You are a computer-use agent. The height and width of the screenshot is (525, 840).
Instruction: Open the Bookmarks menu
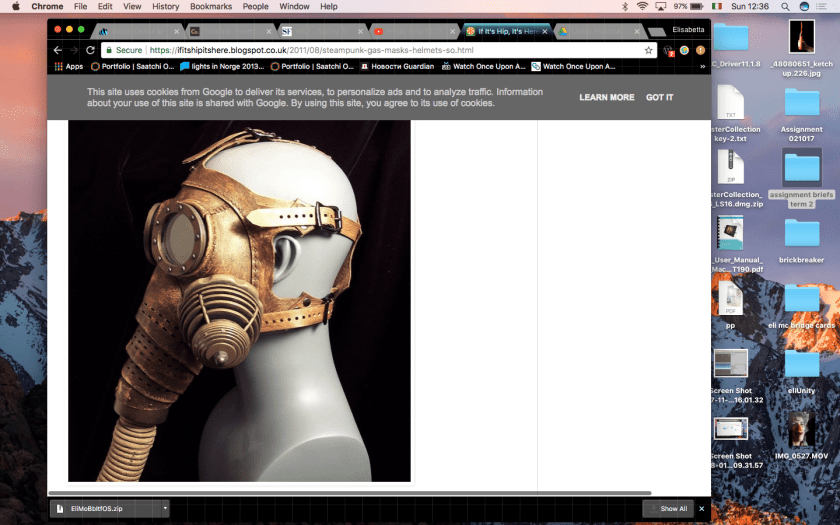210,6
